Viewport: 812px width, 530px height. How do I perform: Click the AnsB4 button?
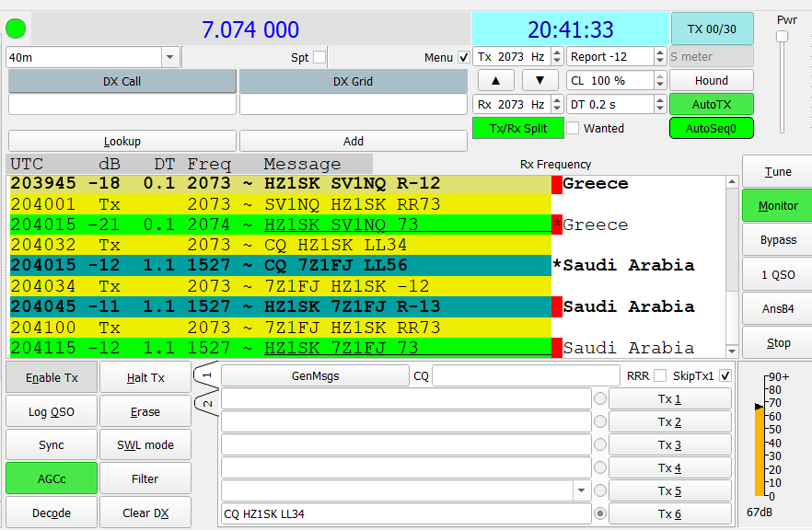pos(778,308)
